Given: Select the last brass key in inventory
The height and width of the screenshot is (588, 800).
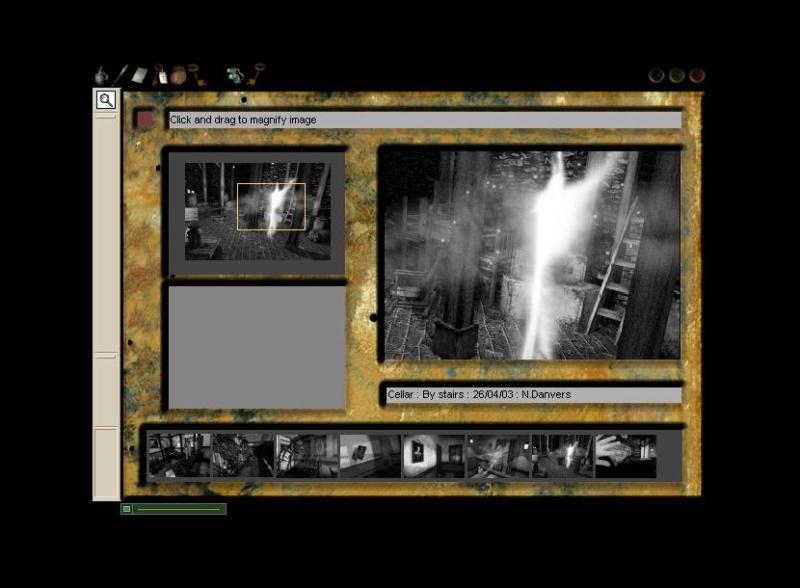Looking at the screenshot, I should point(256,73).
